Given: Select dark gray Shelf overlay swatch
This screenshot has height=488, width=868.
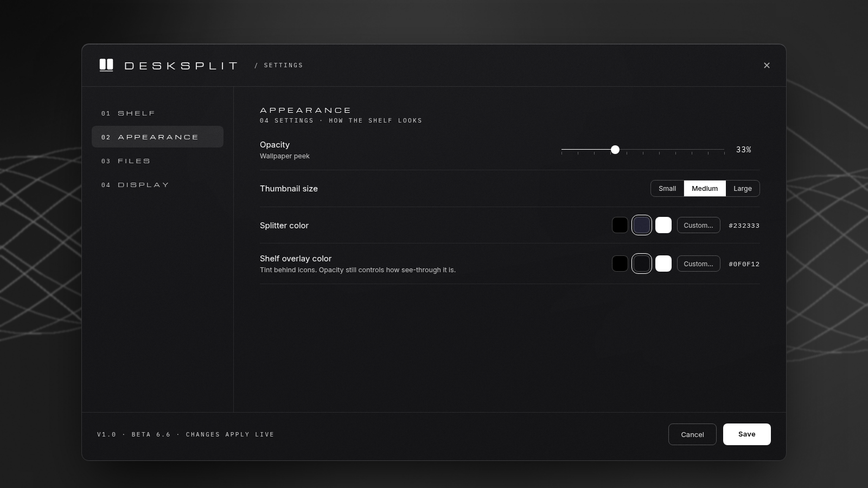Looking at the screenshot, I should click(x=642, y=264).
